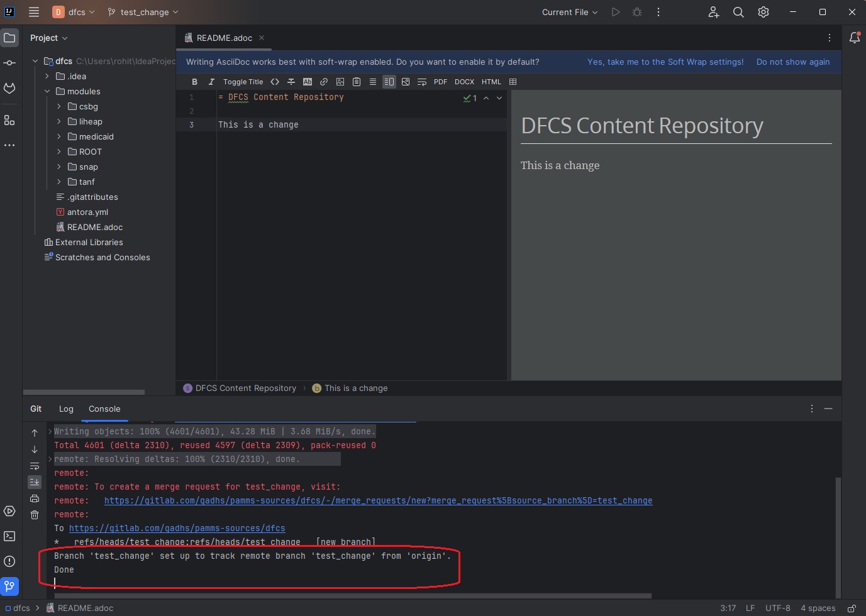The width and height of the screenshot is (866, 616).
Task: Open the Structure tool window
Action: [x=9, y=120]
